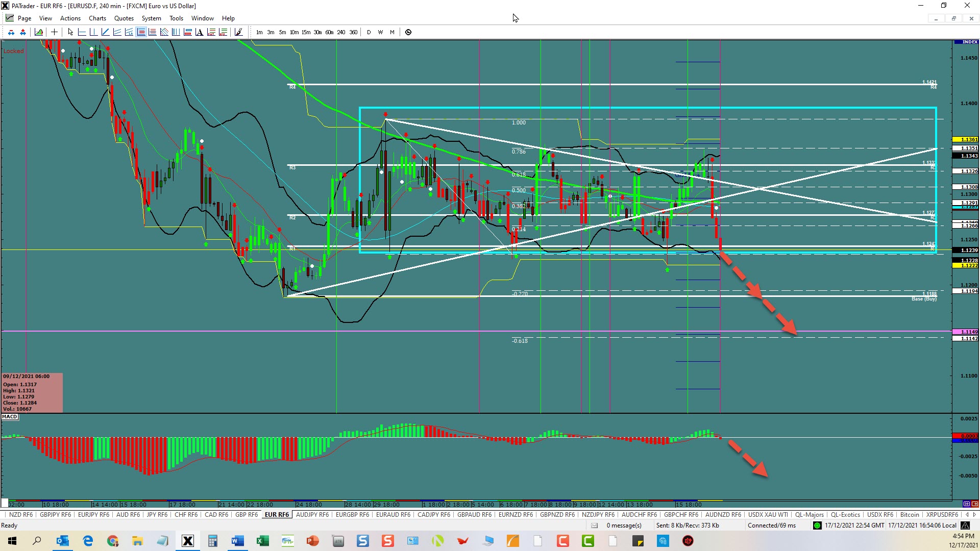Image resolution: width=980 pixels, height=551 pixels.
Task: Select the PRT lines tool
Action: point(211,32)
